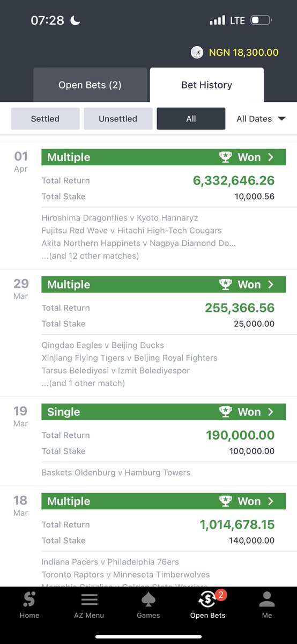The height and width of the screenshot is (644, 297).
Task: Tap the balance icon beside NGN 18,300.00
Action: [x=197, y=53]
